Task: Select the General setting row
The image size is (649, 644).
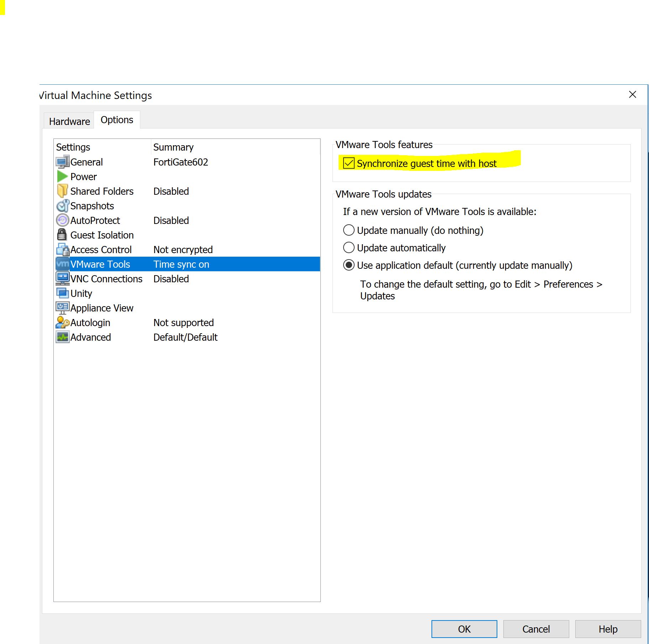Action: click(187, 162)
